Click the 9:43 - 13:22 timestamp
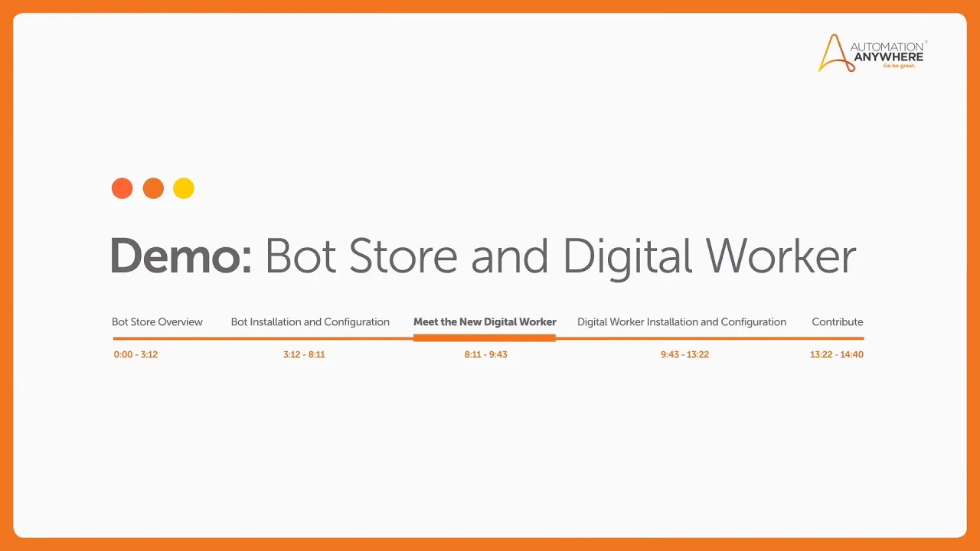Image resolution: width=980 pixels, height=551 pixels. [x=684, y=354]
